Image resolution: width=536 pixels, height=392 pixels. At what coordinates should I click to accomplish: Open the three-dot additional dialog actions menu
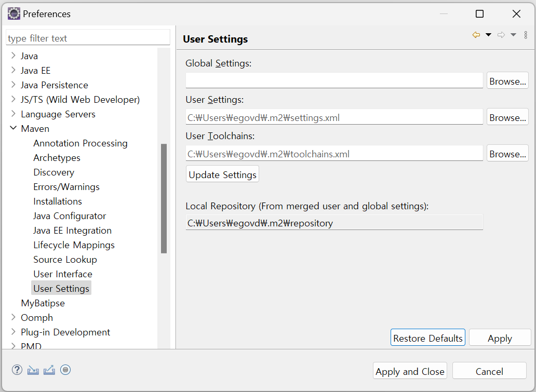click(526, 35)
